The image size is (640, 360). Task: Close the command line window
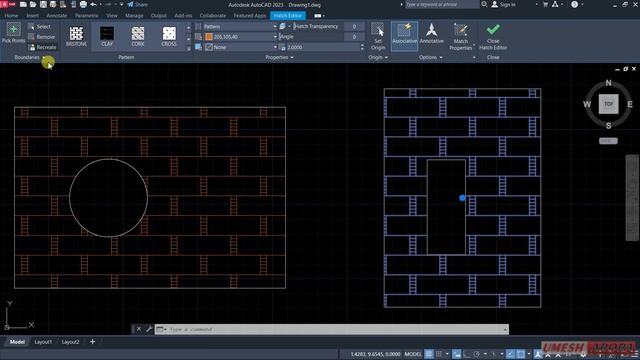coord(139,329)
